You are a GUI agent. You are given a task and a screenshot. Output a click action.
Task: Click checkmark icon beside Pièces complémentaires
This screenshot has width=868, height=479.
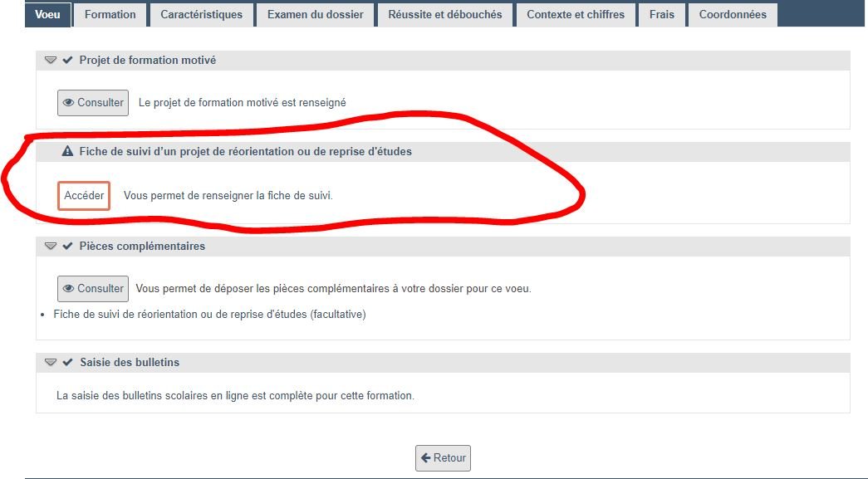67,246
